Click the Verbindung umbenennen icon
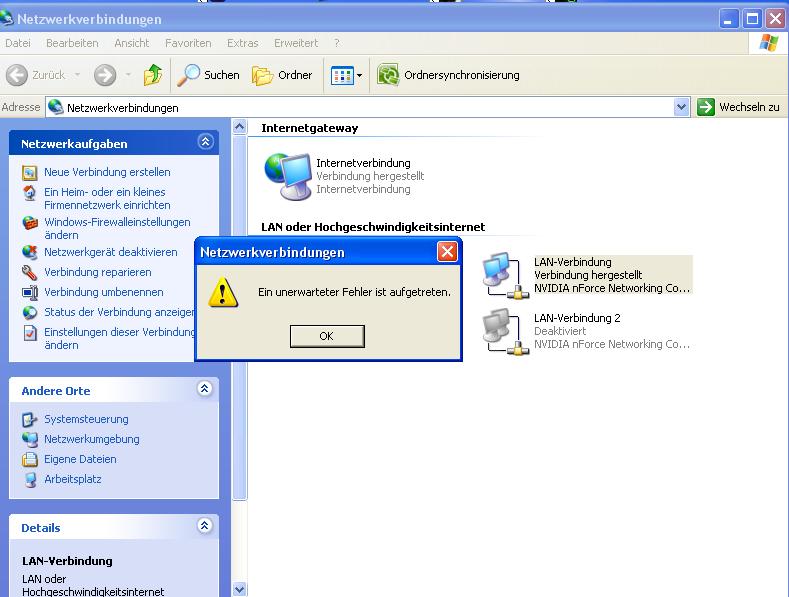The width and height of the screenshot is (789, 597). (30, 292)
